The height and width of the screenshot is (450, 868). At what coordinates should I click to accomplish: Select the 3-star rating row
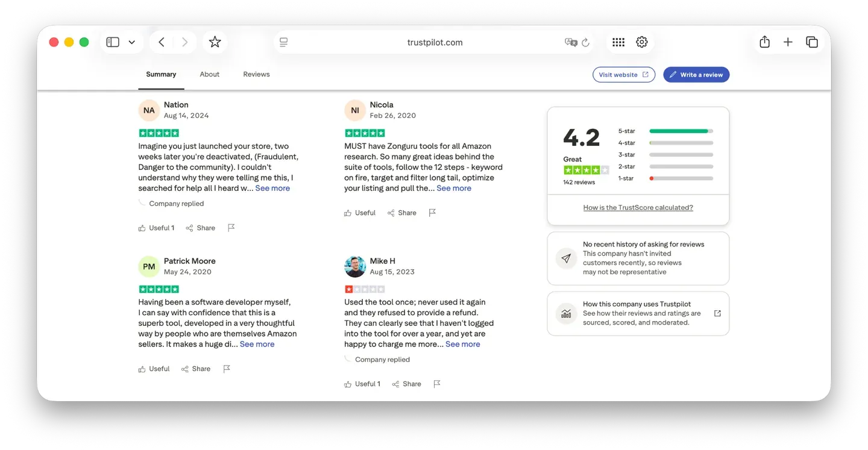point(665,155)
